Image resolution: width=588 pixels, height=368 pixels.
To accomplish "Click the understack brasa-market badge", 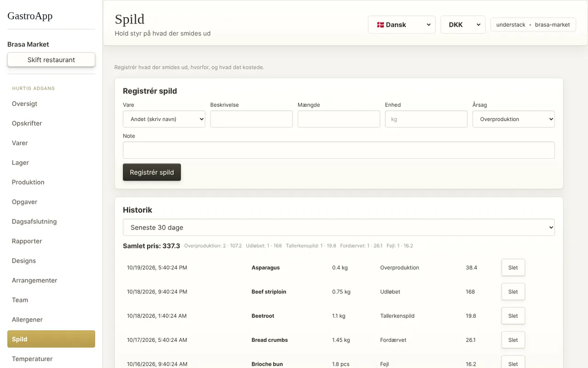I will click(533, 25).
